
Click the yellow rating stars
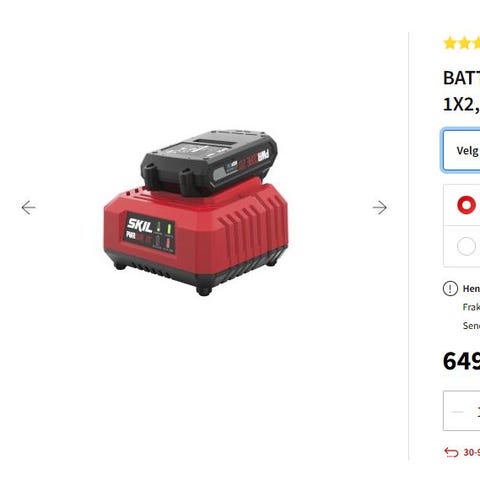[462, 43]
